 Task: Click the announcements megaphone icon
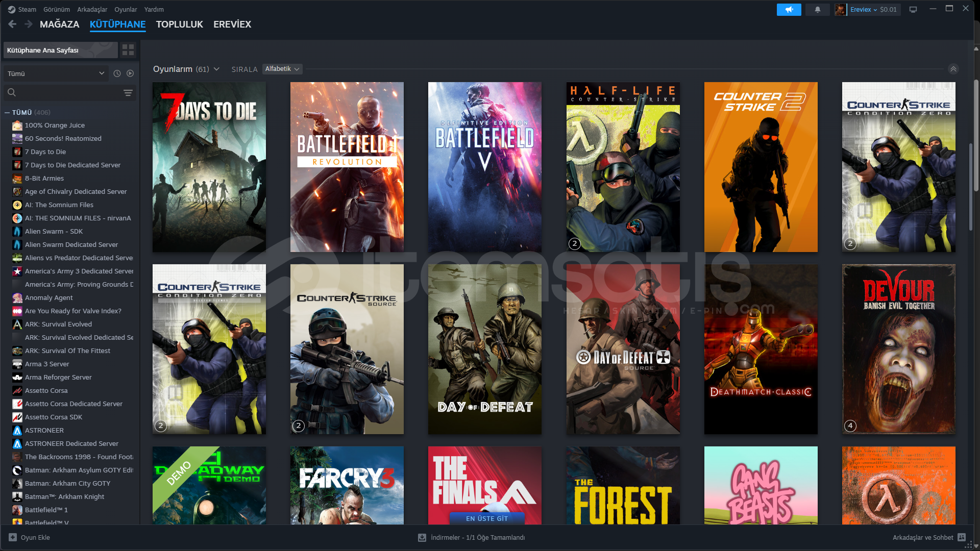point(789,10)
